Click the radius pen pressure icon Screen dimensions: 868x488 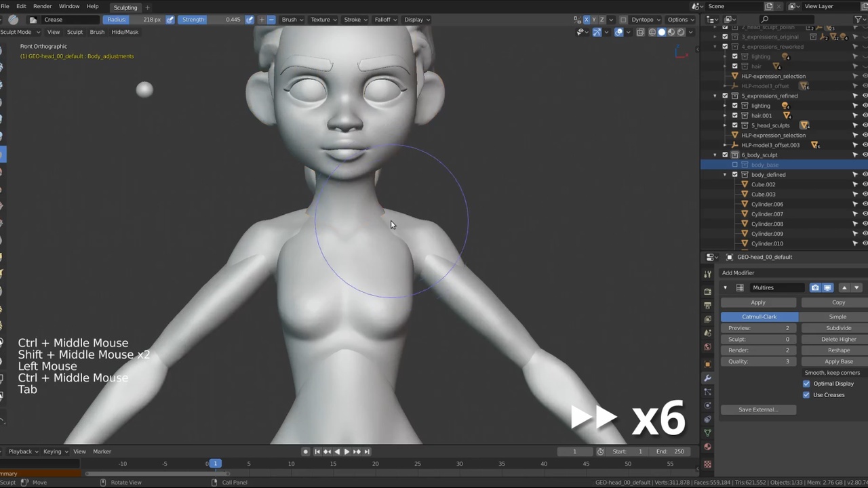[170, 20]
